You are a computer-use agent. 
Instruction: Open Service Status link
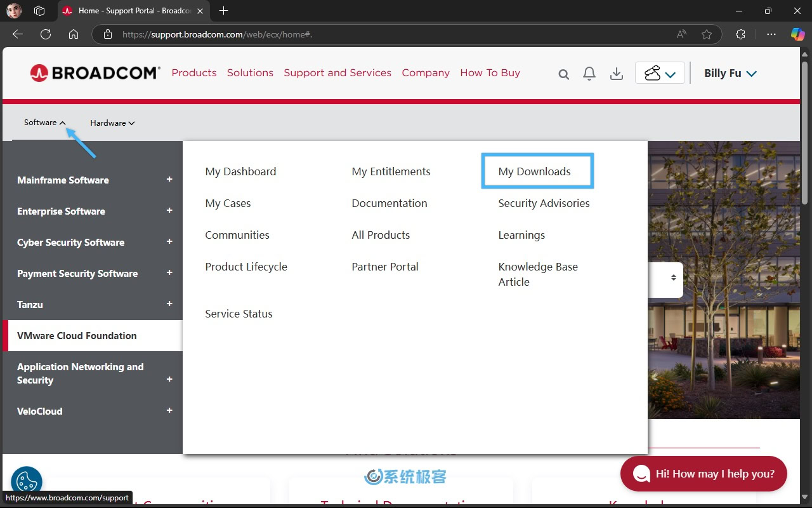[x=239, y=314]
